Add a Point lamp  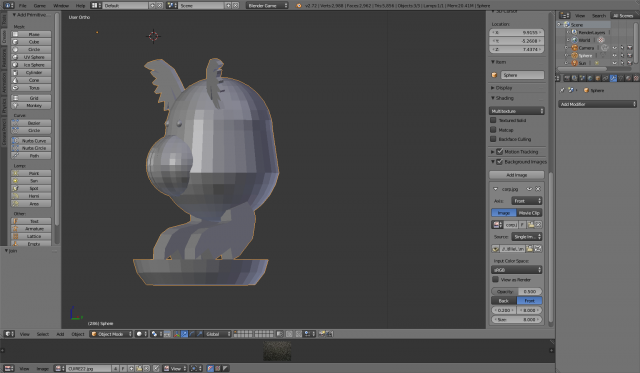tap(31, 173)
